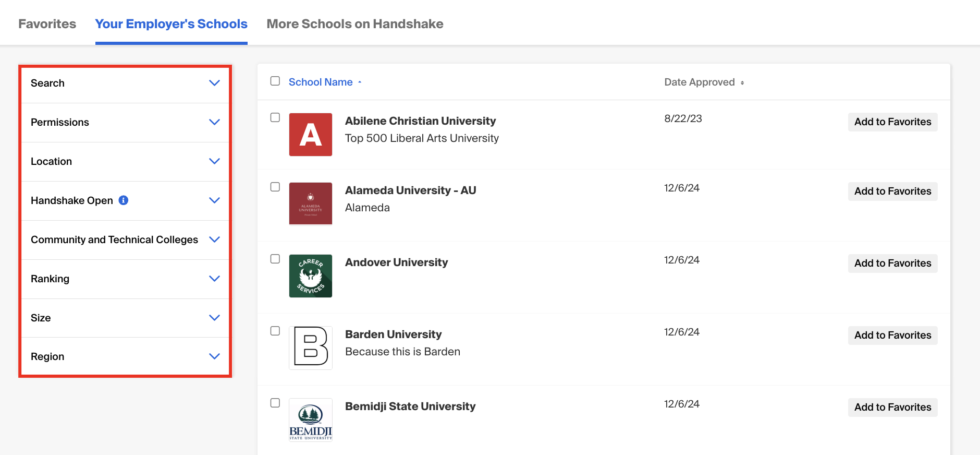The image size is (980, 455).
Task: Open Andover University name link
Action: pyautogui.click(x=396, y=262)
